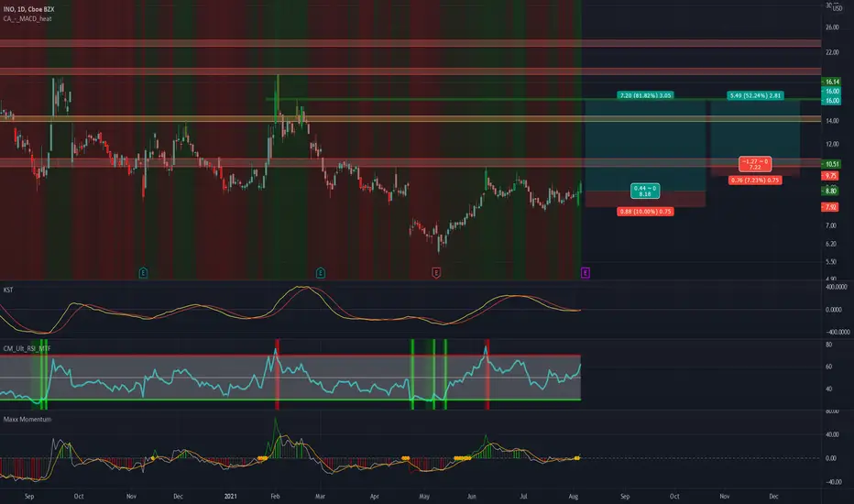Click the 14.00 price axis value
854x504 pixels.
pos(832,121)
